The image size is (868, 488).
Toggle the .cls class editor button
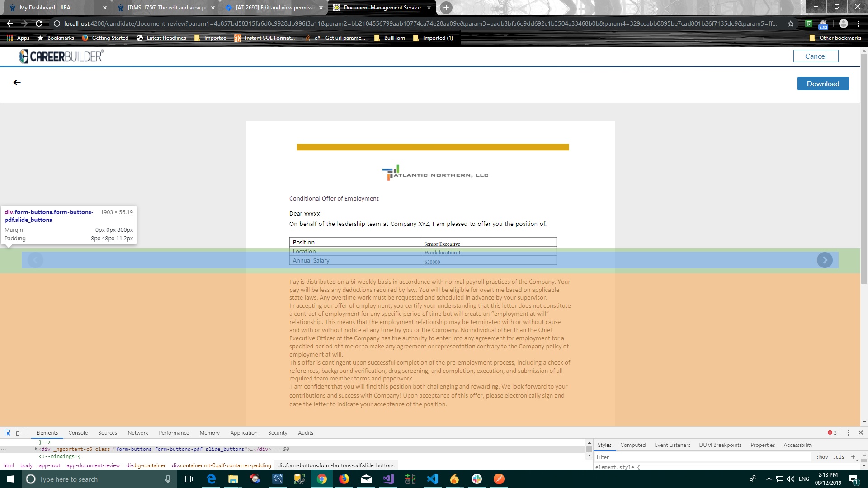(x=840, y=457)
